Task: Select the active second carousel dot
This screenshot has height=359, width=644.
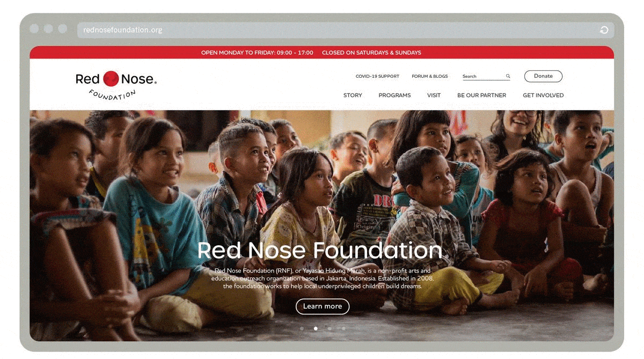Action: point(316,328)
